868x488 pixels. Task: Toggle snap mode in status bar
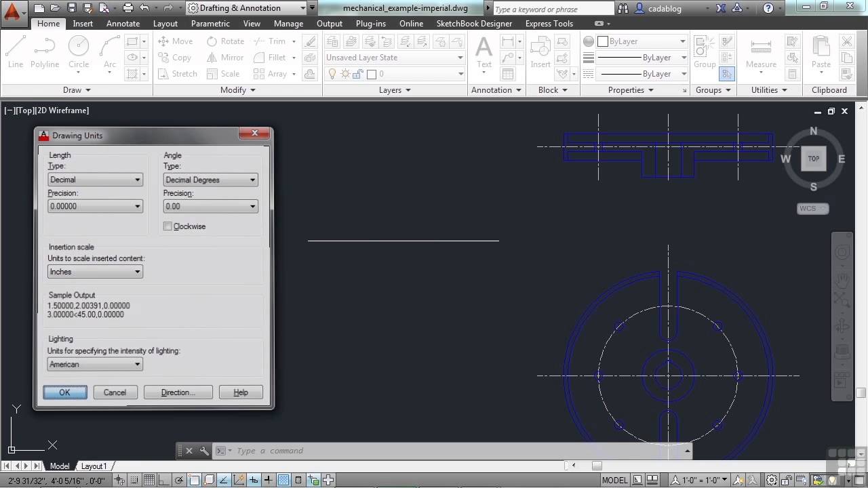coord(134,480)
